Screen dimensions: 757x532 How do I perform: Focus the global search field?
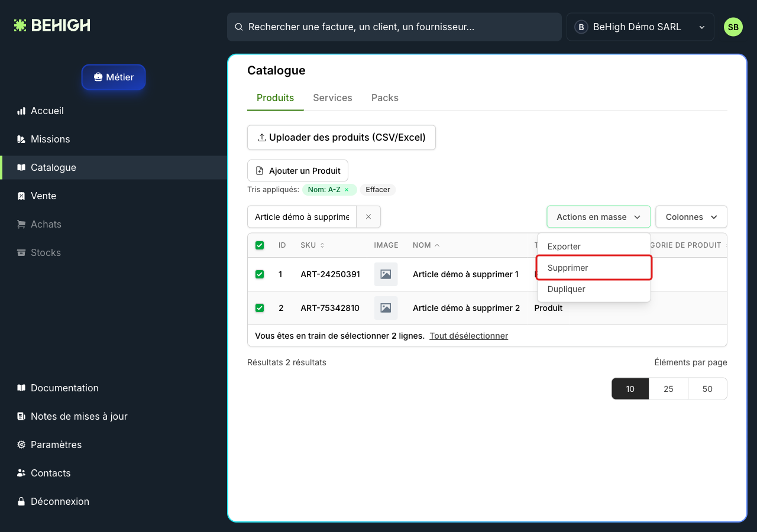[394, 27]
